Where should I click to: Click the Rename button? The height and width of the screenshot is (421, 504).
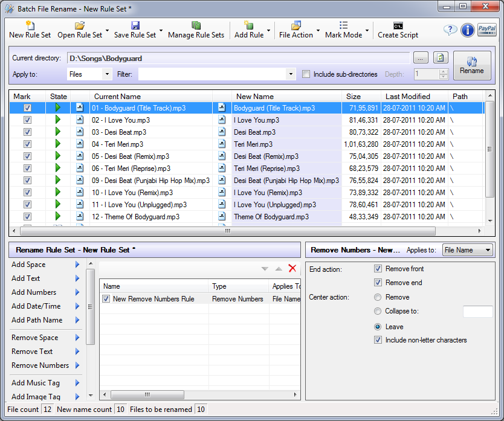coord(471,65)
